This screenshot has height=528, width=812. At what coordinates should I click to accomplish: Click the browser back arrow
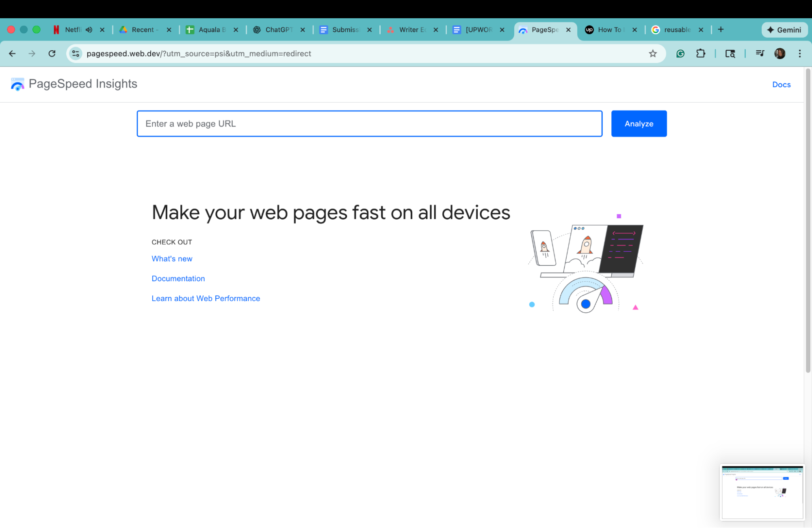pos(12,54)
